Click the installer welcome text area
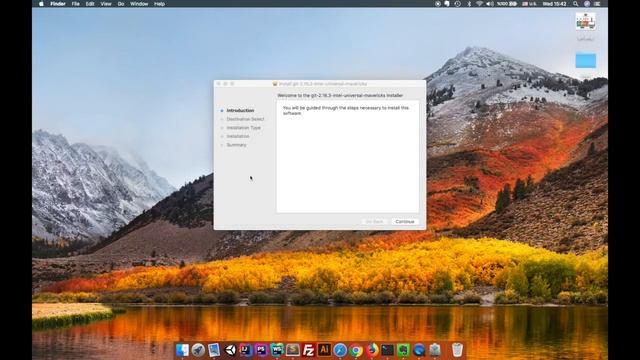Image resolution: width=640 pixels, height=360 pixels. tap(348, 156)
